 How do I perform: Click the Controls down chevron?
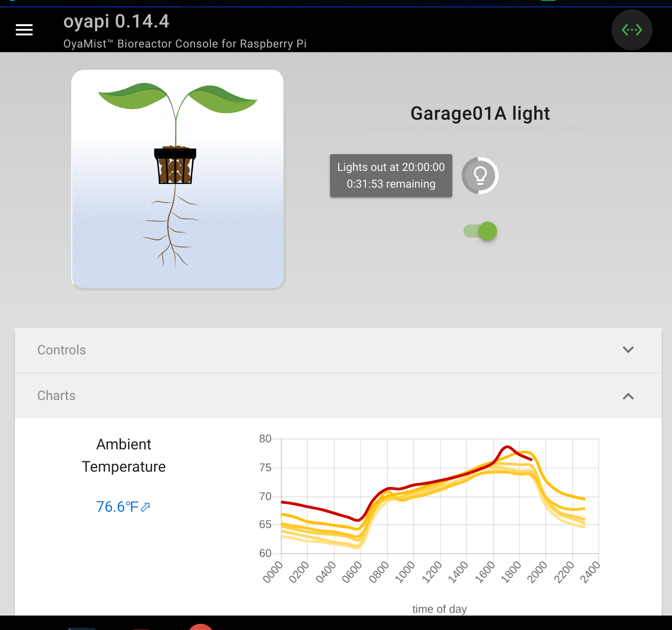pyautogui.click(x=628, y=350)
